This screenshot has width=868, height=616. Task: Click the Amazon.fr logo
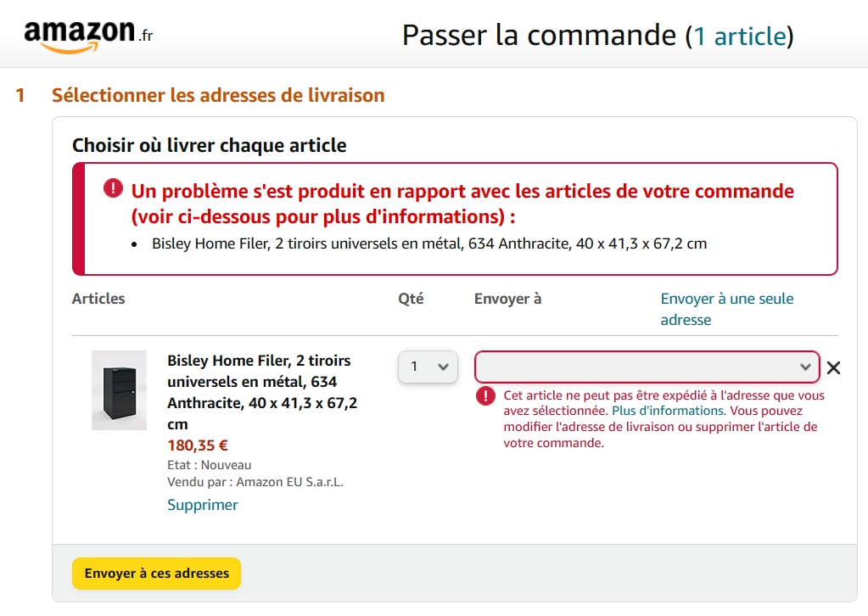[88, 36]
